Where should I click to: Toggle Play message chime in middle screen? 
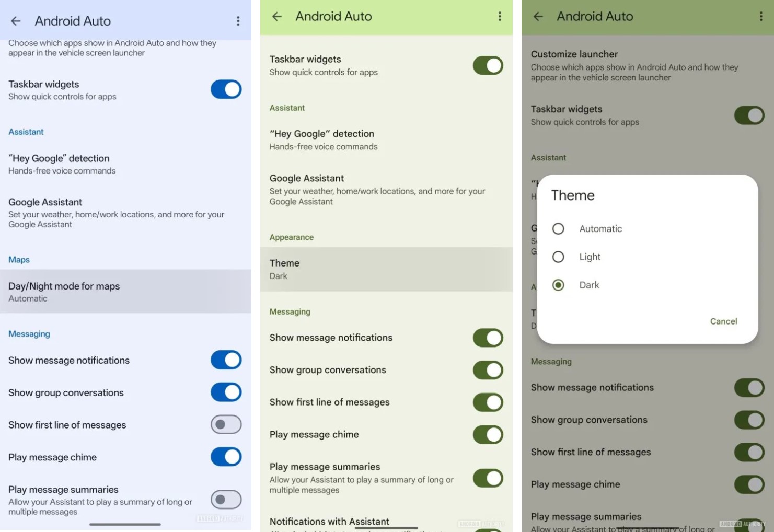pos(488,434)
